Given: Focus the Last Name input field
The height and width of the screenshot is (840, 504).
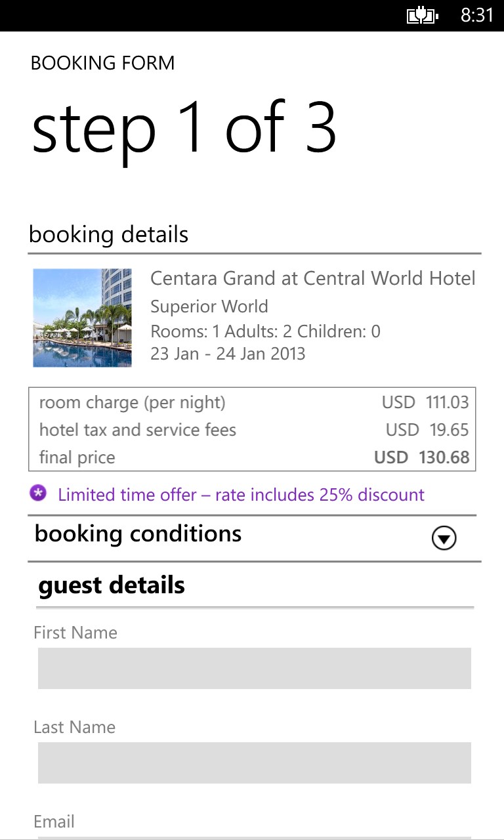Looking at the screenshot, I should (x=254, y=763).
